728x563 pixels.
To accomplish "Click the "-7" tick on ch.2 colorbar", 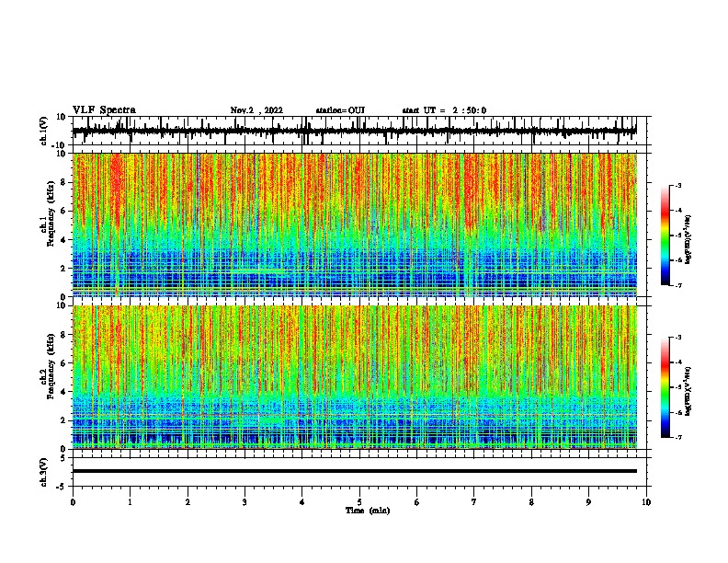I will [678, 437].
